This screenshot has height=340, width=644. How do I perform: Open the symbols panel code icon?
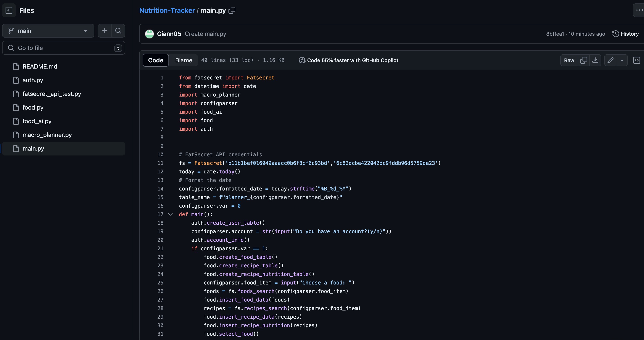pos(637,60)
